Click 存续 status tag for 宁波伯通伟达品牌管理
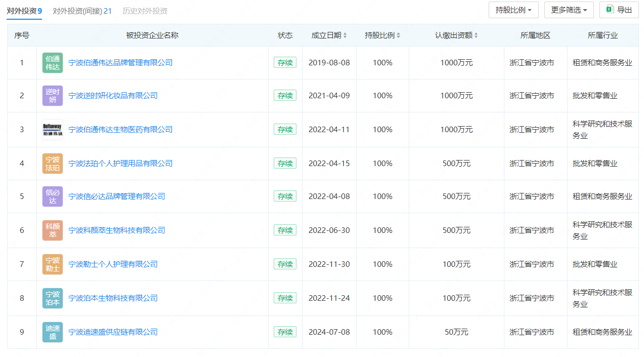This screenshot has height=357, width=644. (285, 63)
